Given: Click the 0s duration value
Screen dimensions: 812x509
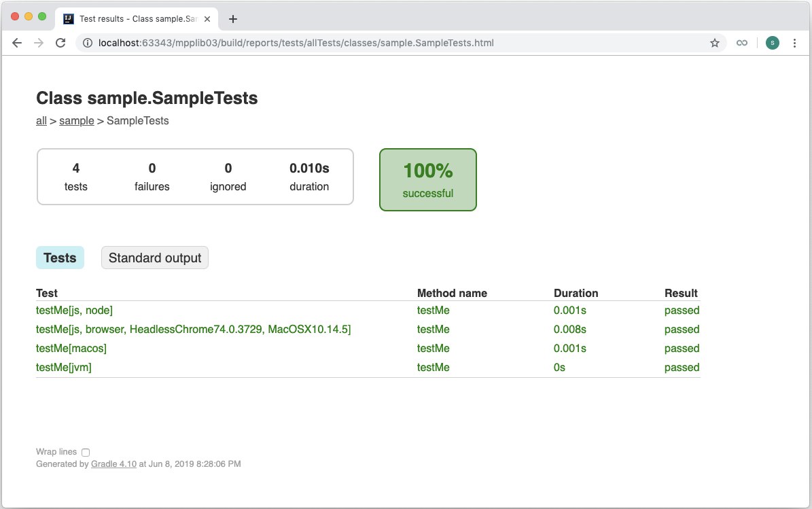Looking at the screenshot, I should coord(559,368).
